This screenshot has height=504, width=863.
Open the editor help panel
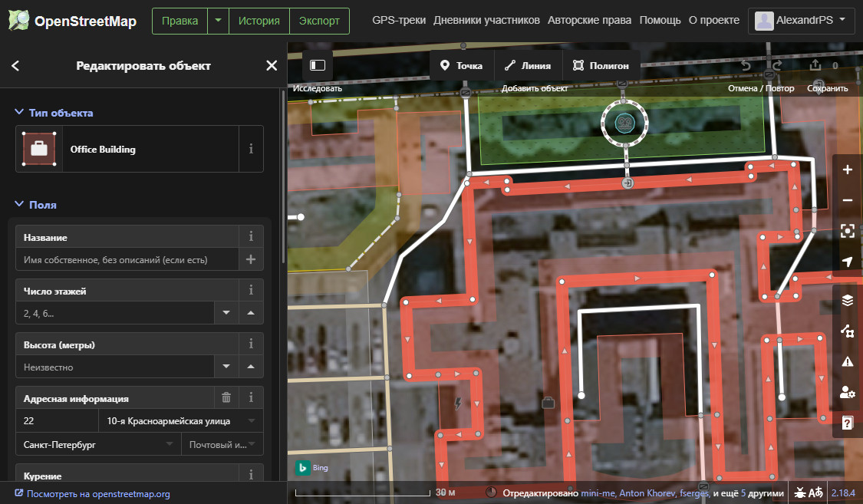click(847, 423)
